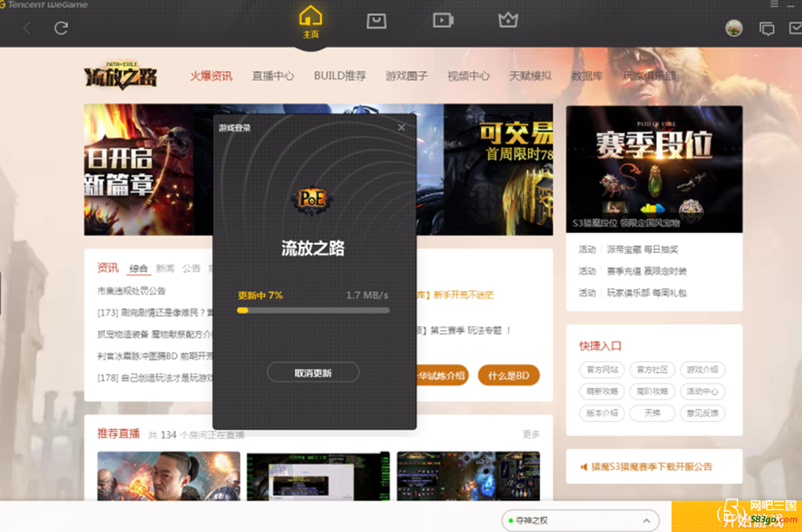Open the mail envelope icon
Screen dimensions: 802x532
tap(795, 29)
